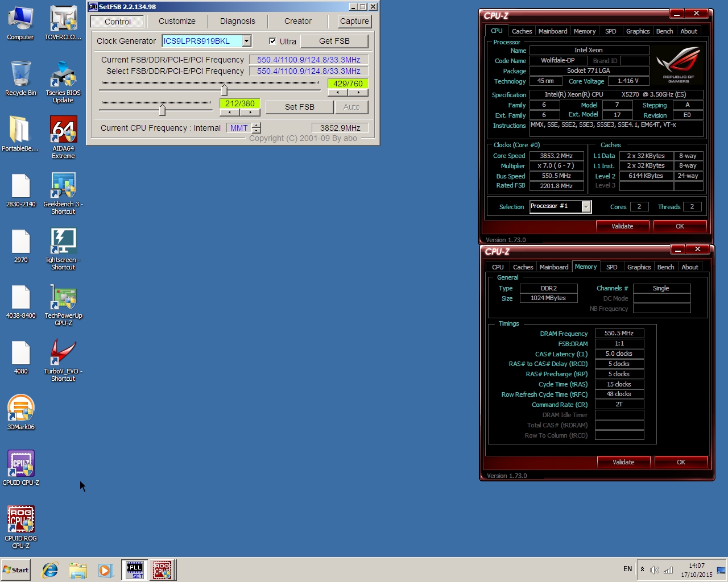This screenshot has height=582, width=728.
Task: Switch to ROG CPU-Z taskbar button
Action: tap(162, 570)
